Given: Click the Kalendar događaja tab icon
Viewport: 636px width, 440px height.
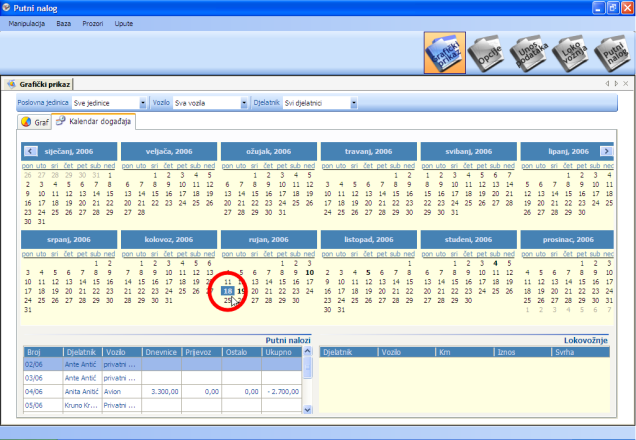Looking at the screenshot, I should 61,121.
